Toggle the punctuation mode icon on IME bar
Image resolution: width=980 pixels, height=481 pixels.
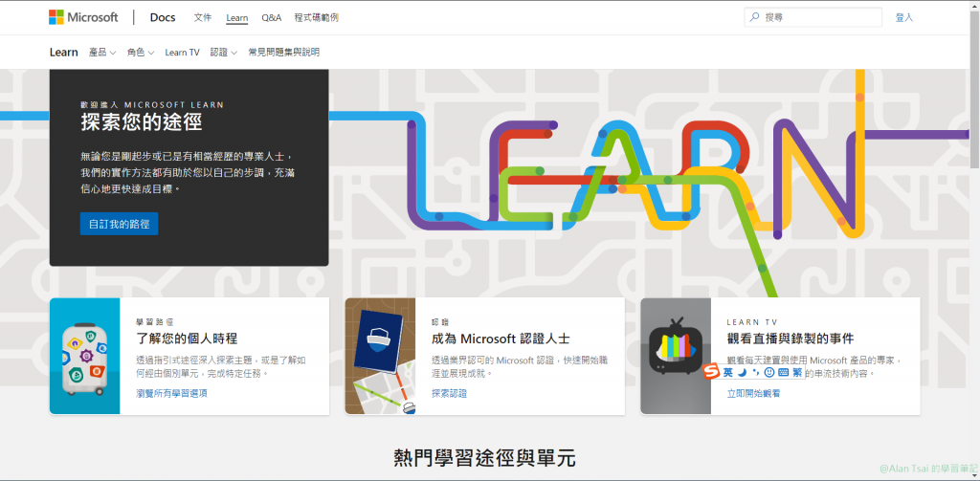(x=756, y=372)
